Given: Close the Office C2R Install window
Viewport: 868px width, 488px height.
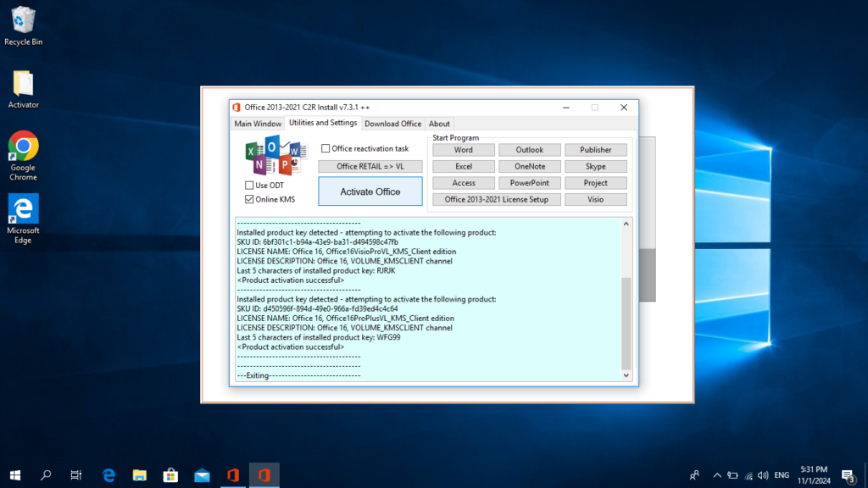Looking at the screenshot, I should pyautogui.click(x=624, y=108).
